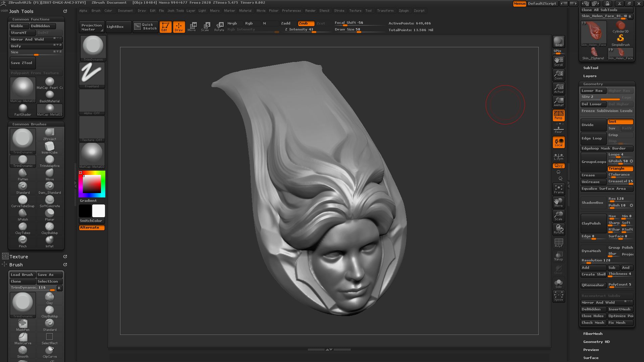Click the BPR render icon

[558, 42]
